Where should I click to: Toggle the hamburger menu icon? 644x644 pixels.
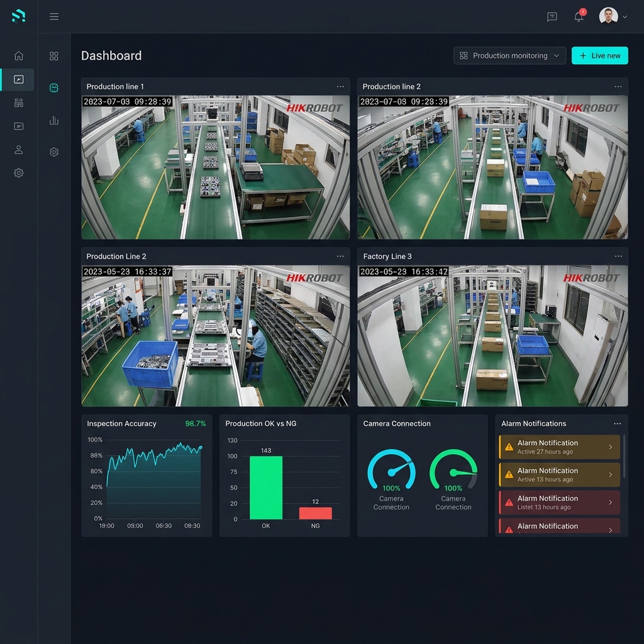54,16
